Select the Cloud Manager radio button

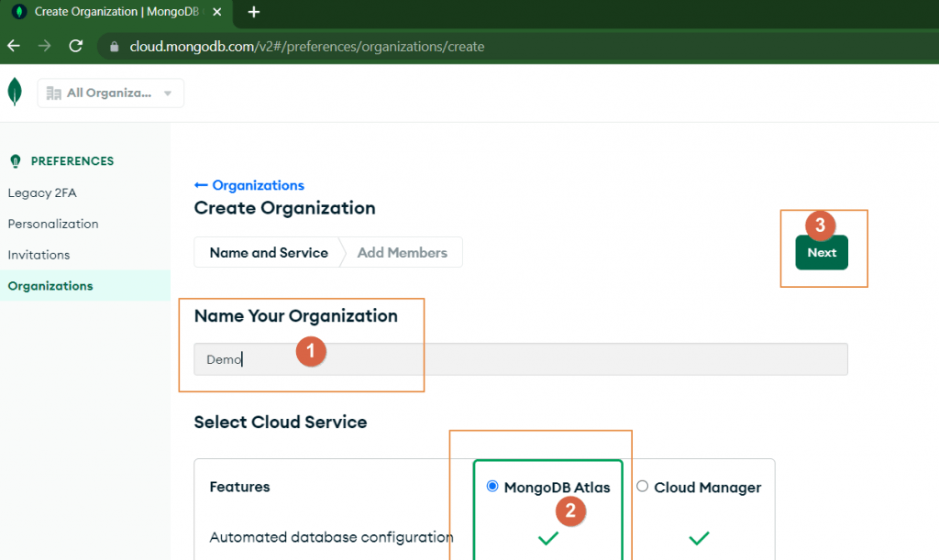pyautogui.click(x=642, y=486)
